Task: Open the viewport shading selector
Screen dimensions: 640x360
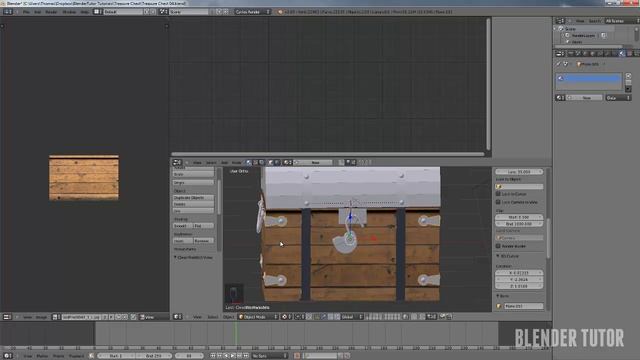Action: coord(286,317)
